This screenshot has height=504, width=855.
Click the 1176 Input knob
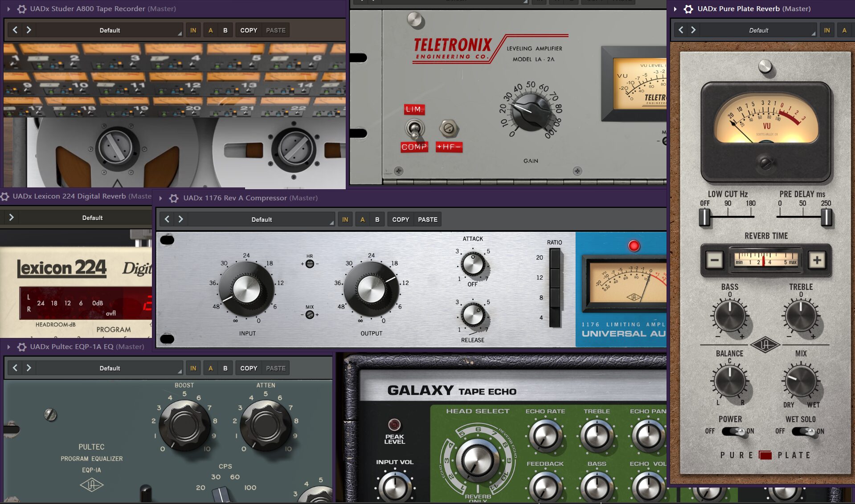[x=246, y=289]
